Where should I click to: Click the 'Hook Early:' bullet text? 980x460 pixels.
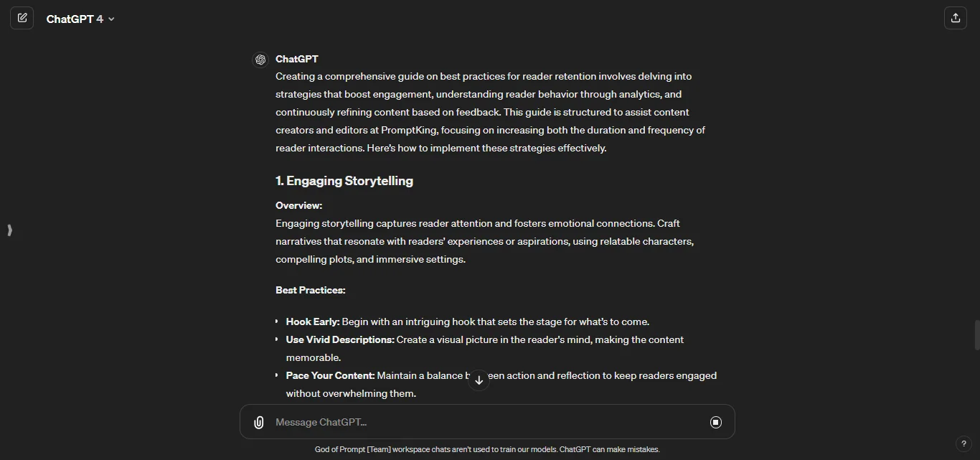point(312,321)
